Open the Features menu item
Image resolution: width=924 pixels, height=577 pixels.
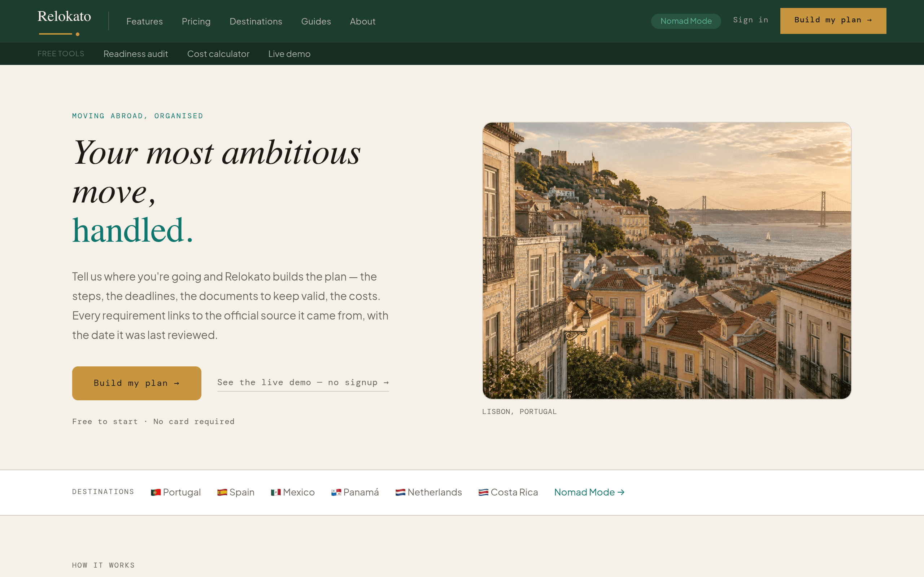click(x=144, y=21)
